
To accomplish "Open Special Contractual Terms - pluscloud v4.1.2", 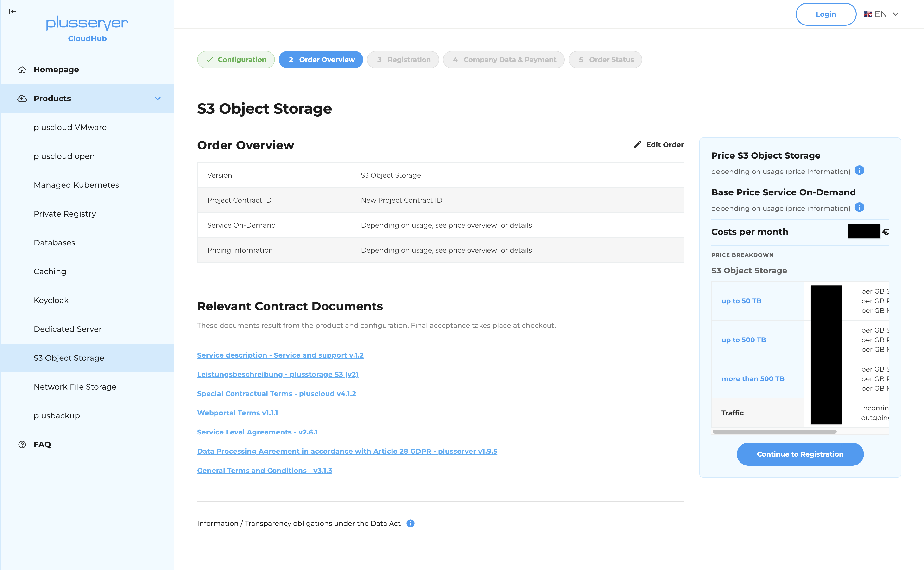I will [277, 394].
